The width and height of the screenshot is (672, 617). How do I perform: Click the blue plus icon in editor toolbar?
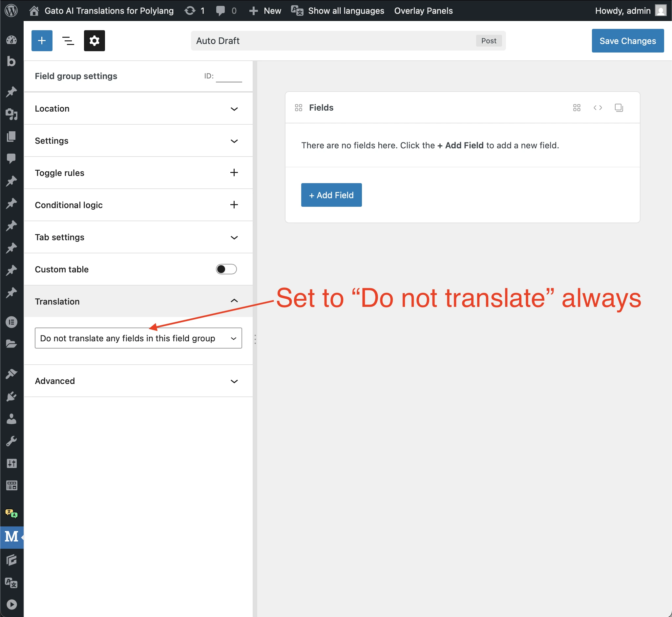41,40
